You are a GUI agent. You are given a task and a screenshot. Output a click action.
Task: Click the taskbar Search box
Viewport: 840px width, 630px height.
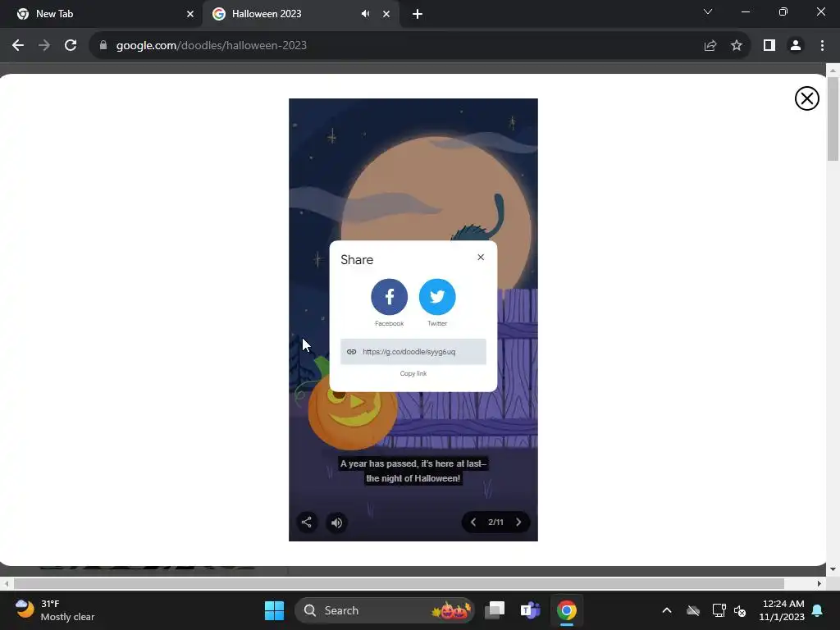click(385, 610)
